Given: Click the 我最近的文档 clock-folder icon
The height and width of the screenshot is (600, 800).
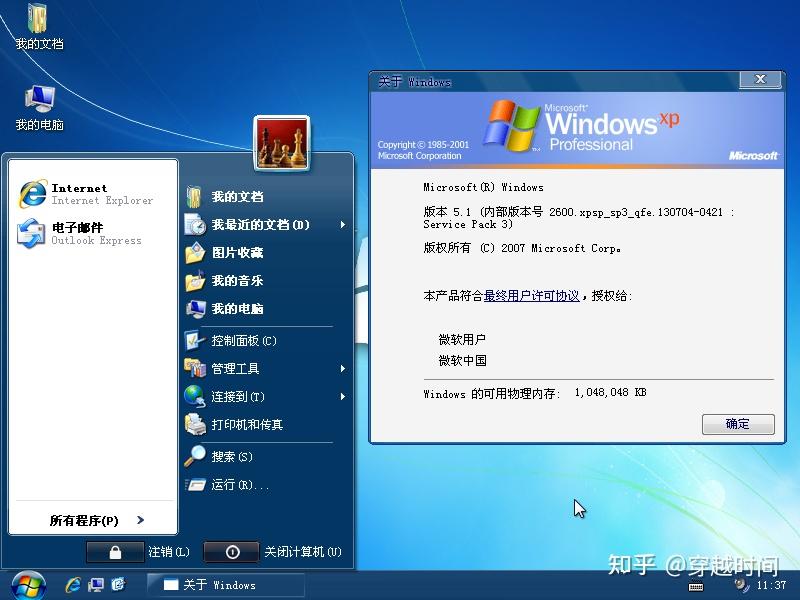Looking at the screenshot, I should point(195,224).
